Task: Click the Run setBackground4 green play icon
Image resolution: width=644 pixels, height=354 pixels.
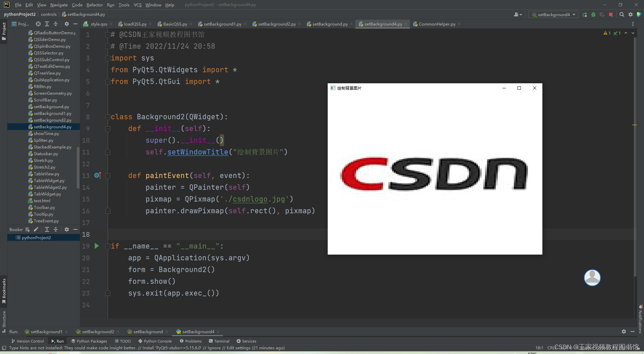Action: click(585, 14)
